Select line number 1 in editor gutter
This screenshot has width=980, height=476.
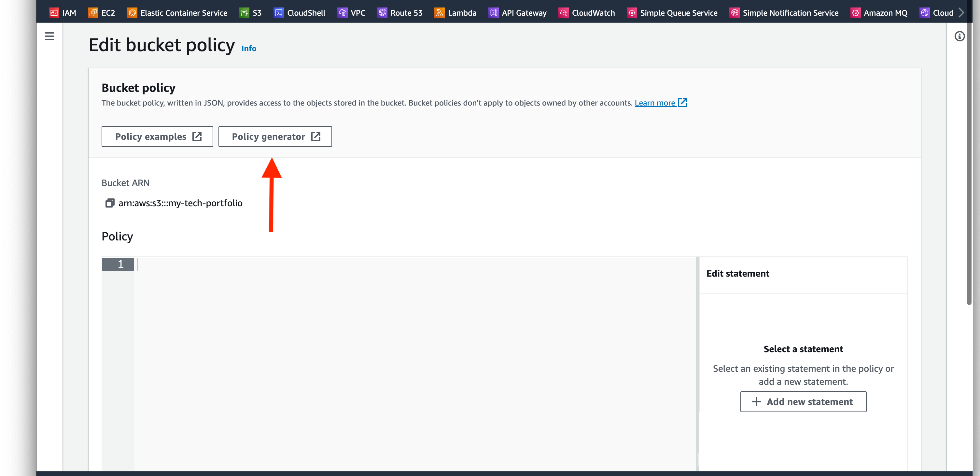coord(118,264)
